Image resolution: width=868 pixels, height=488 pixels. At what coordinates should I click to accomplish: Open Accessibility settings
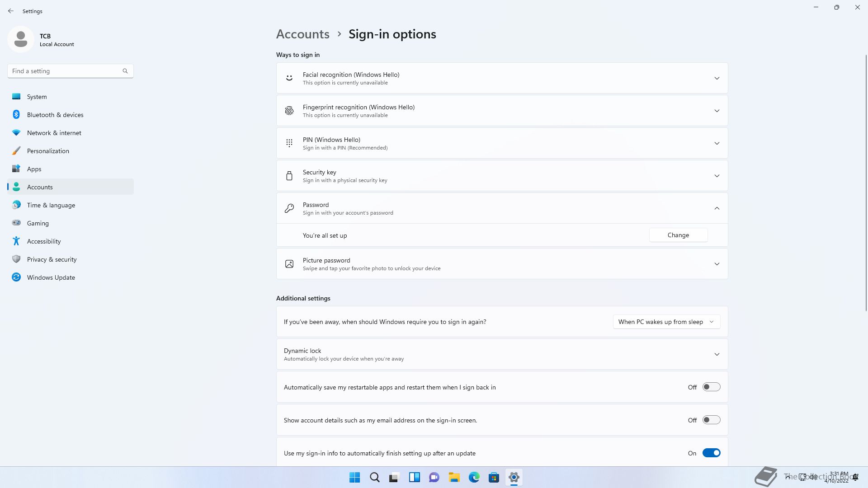click(x=71, y=241)
